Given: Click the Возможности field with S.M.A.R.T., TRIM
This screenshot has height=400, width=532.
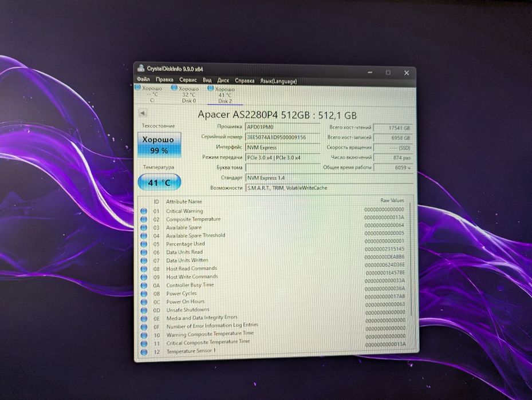Looking at the screenshot, I should tap(329, 188).
